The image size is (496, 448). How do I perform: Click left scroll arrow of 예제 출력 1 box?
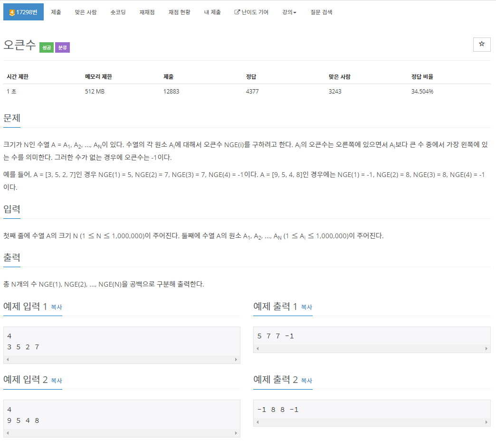pyautogui.click(x=258, y=348)
